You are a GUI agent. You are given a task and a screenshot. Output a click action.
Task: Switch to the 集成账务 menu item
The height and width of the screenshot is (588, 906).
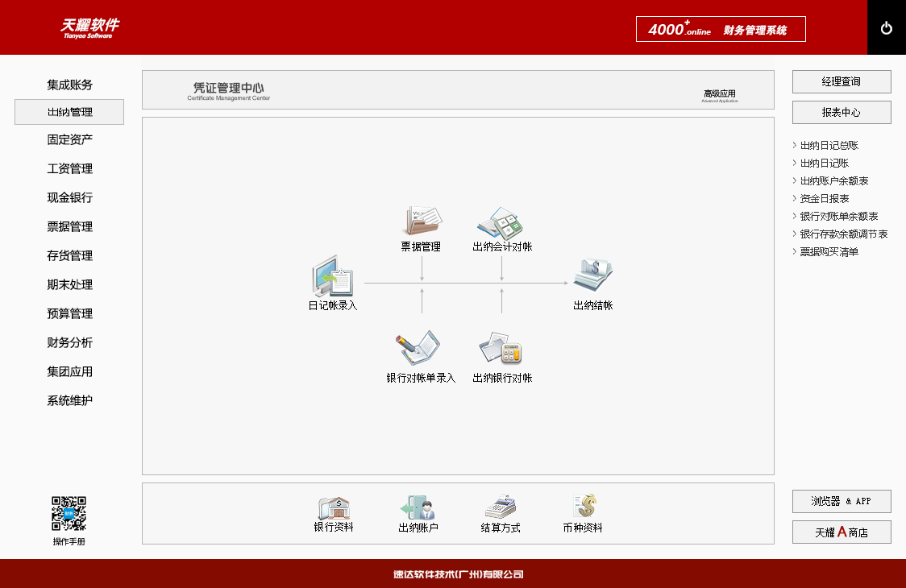(69, 85)
